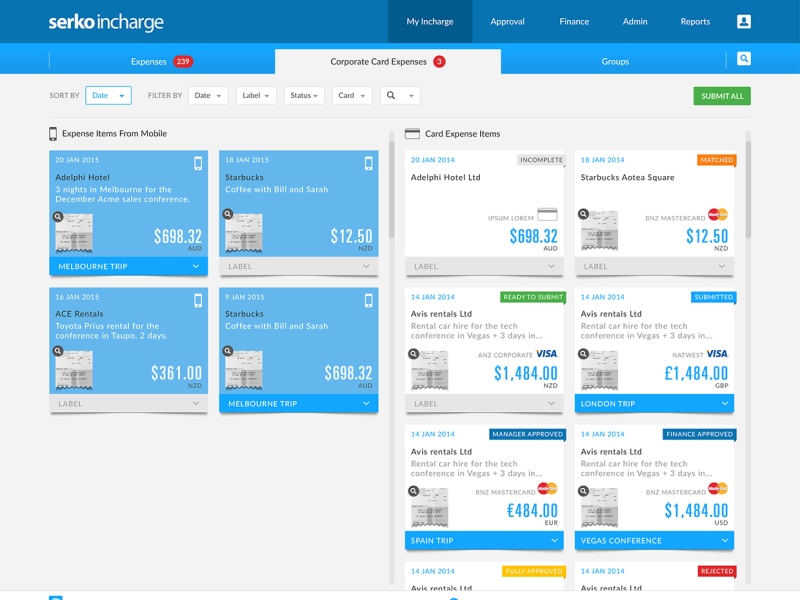Screen dimensions: 800x600
Task: Open the Approval menu
Action: pos(507,21)
